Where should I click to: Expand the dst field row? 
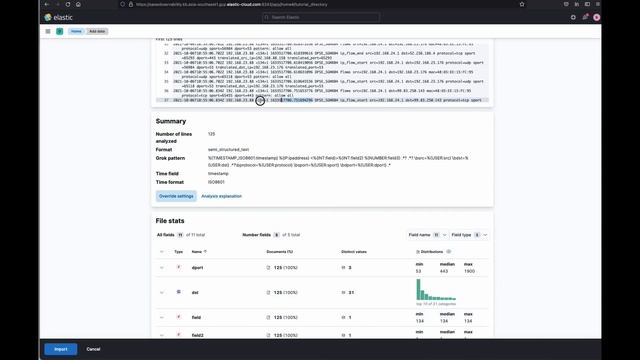pyautogui.click(x=162, y=292)
